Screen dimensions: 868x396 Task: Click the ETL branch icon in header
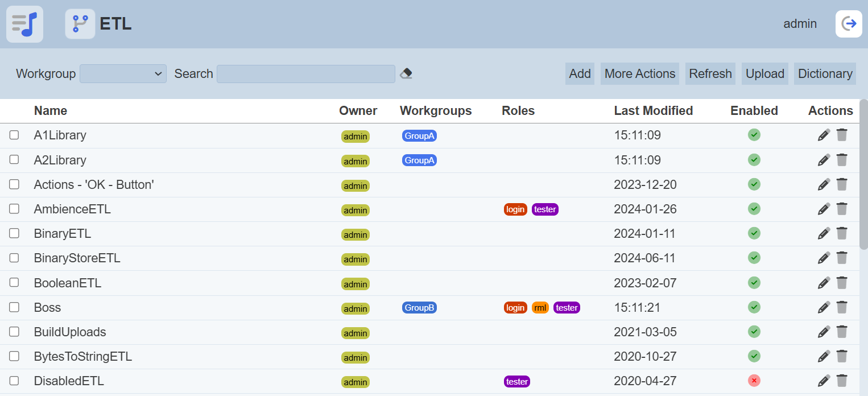click(x=80, y=24)
